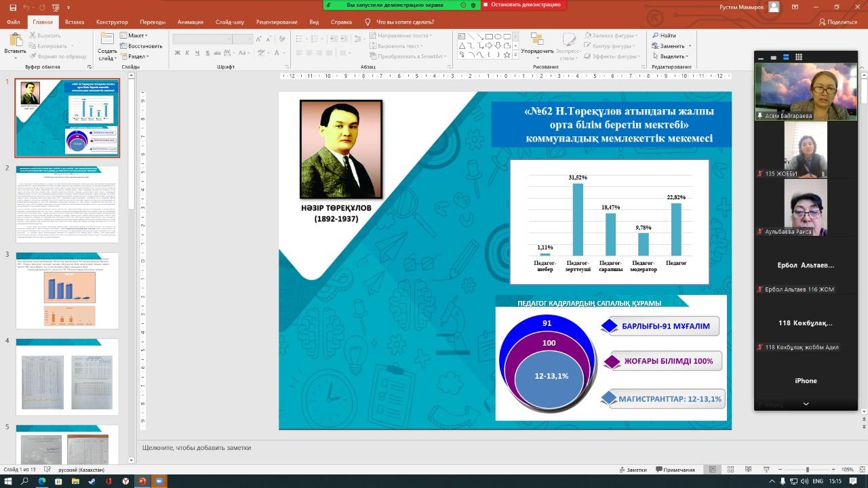868x488 pixels.
Task: Open reading view from status bar
Action: [x=747, y=470]
